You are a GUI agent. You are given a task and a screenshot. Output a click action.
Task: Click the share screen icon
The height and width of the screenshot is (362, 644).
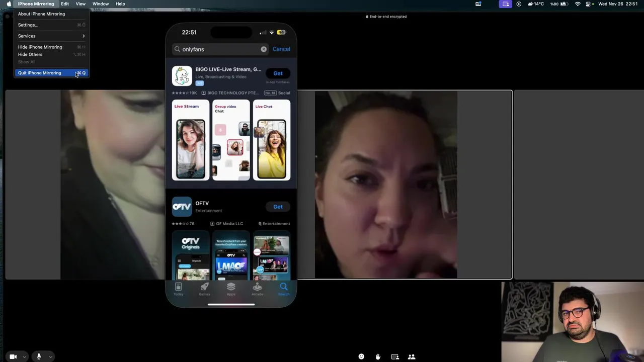coord(395,356)
